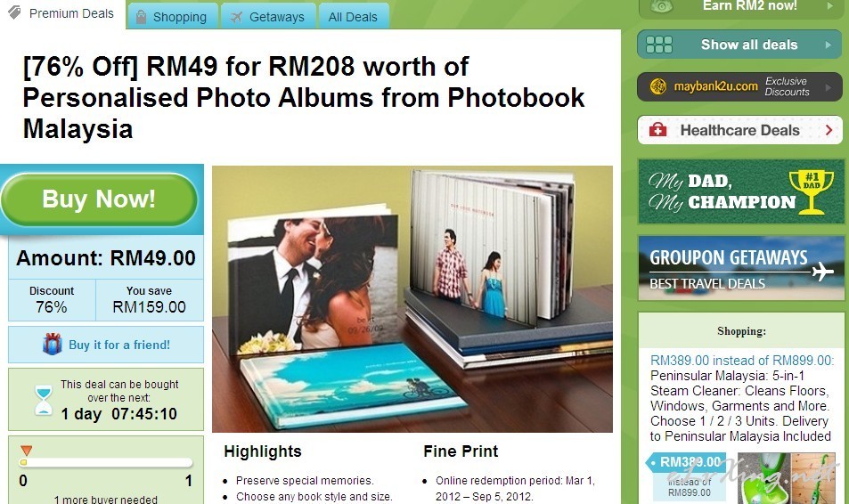The image size is (849, 504).
Task: Open the maybank2u Exclusive Discounts arrow
Action: (x=828, y=86)
